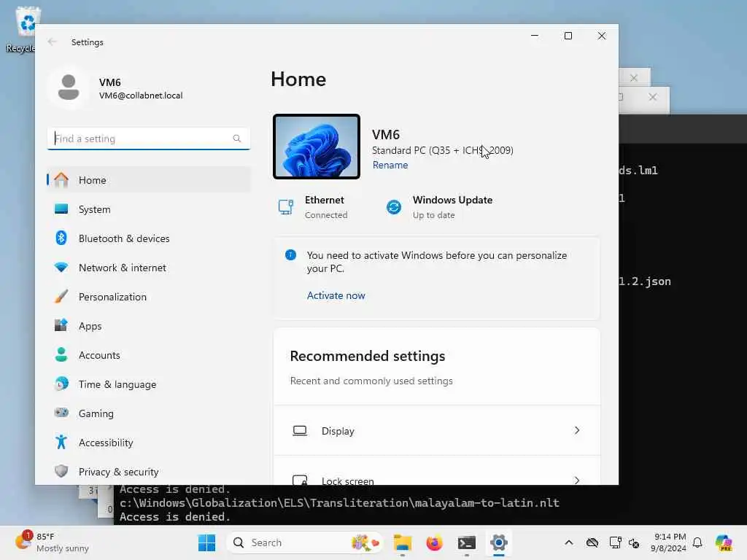Screen dimensions: 747x560
Task: Click the Accessibility figure icon
Action: pos(61,443)
